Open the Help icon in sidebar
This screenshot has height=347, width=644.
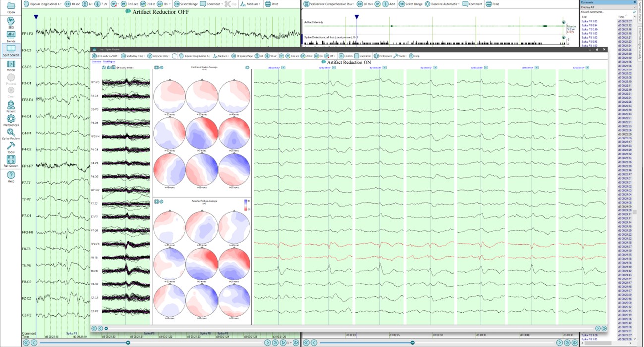pos(11,177)
